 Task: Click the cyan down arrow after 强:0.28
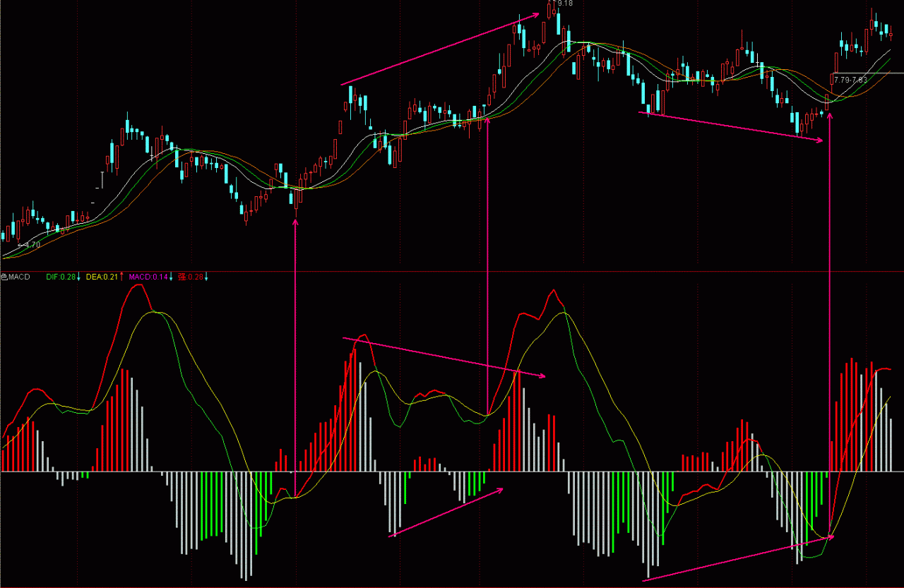[x=206, y=277]
